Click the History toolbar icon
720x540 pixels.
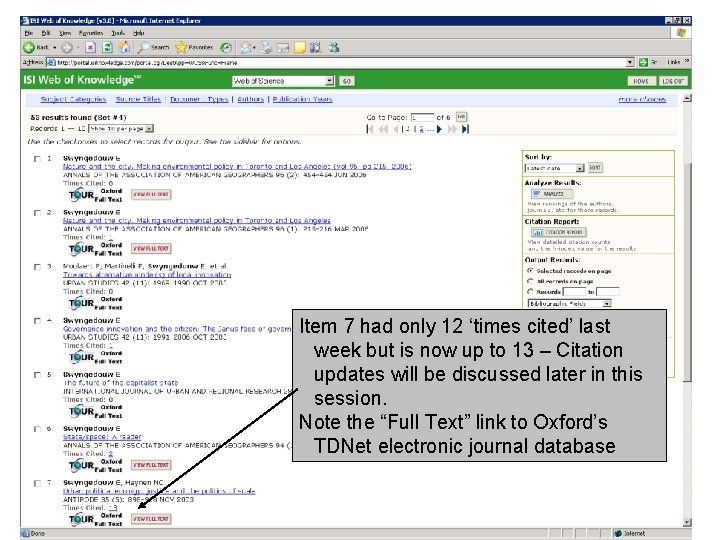click(x=225, y=47)
